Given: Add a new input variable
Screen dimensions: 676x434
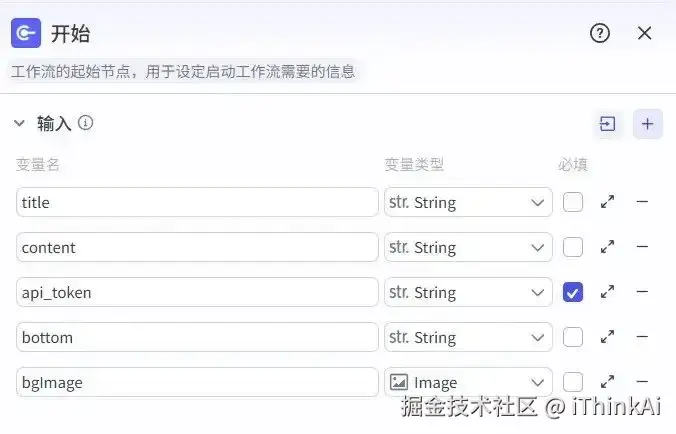Looking at the screenshot, I should click(x=648, y=124).
